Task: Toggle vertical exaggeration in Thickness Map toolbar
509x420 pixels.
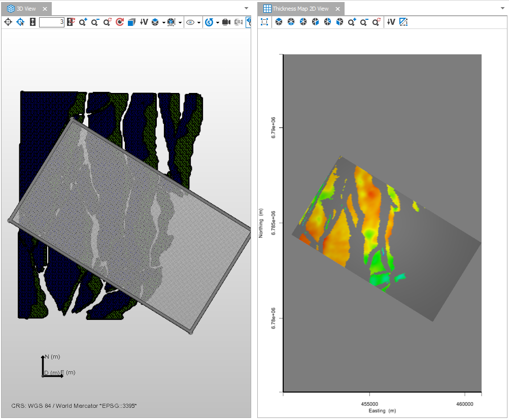Action: click(391, 22)
